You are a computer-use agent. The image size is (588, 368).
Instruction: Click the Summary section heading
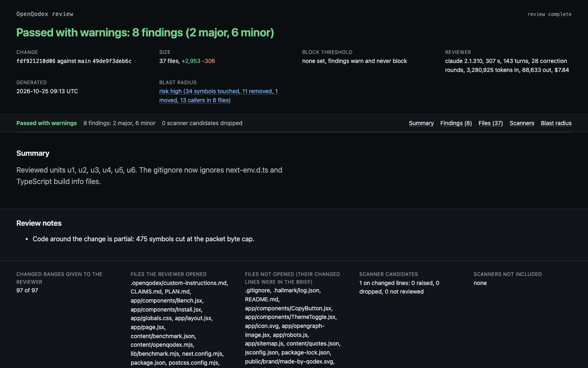coord(33,153)
